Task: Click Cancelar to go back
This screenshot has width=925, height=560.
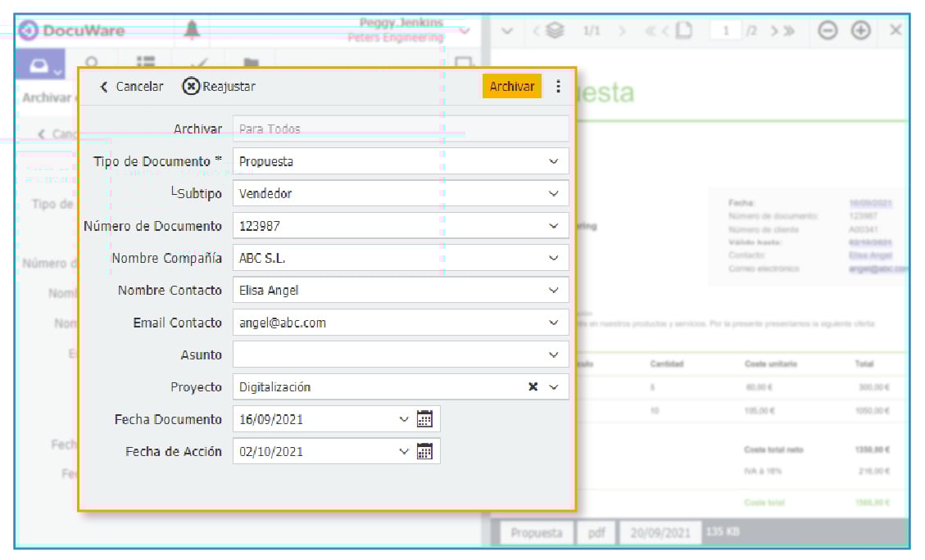Action: (x=131, y=86)
